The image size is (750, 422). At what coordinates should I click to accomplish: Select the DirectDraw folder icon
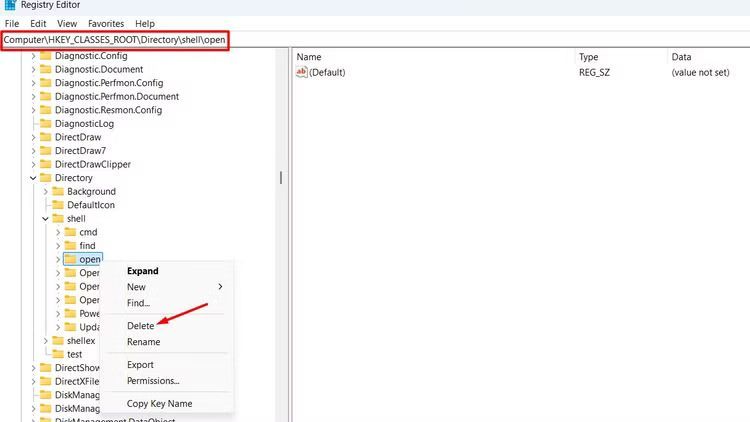[46, 137]
